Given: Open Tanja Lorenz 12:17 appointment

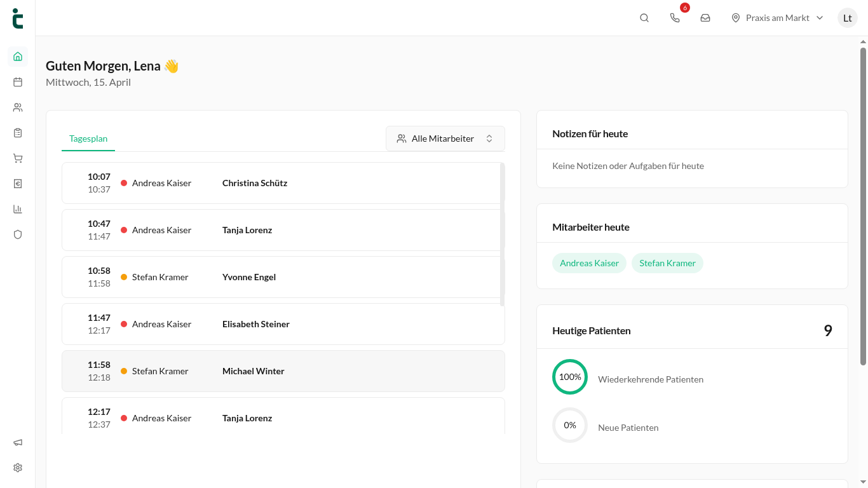Looking at the screenshot, I should (x=283, y=416).
